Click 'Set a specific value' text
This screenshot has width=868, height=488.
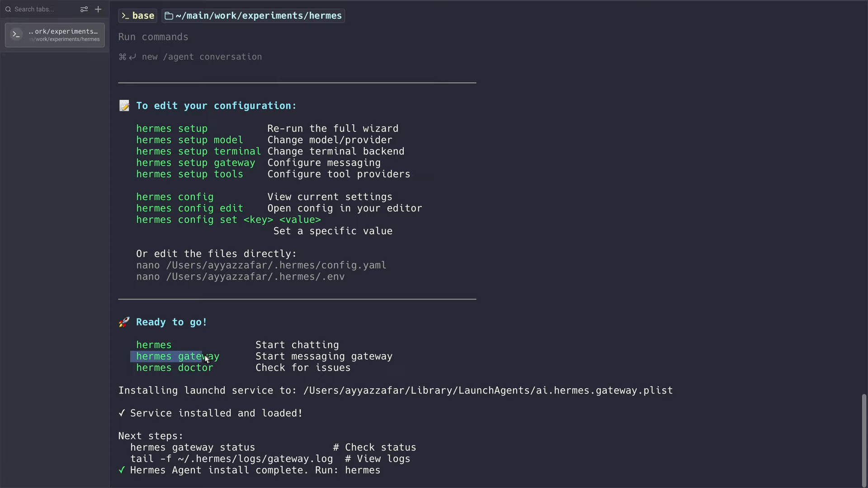[x=333, y=231]
